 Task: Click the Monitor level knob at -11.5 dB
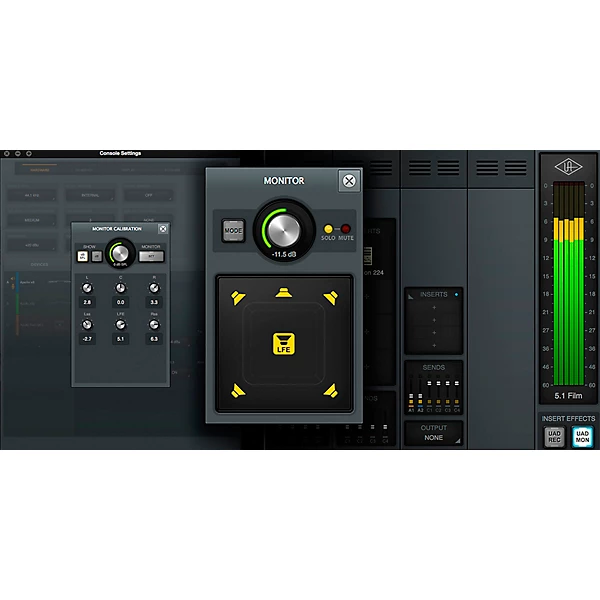(x=284, y=230)
